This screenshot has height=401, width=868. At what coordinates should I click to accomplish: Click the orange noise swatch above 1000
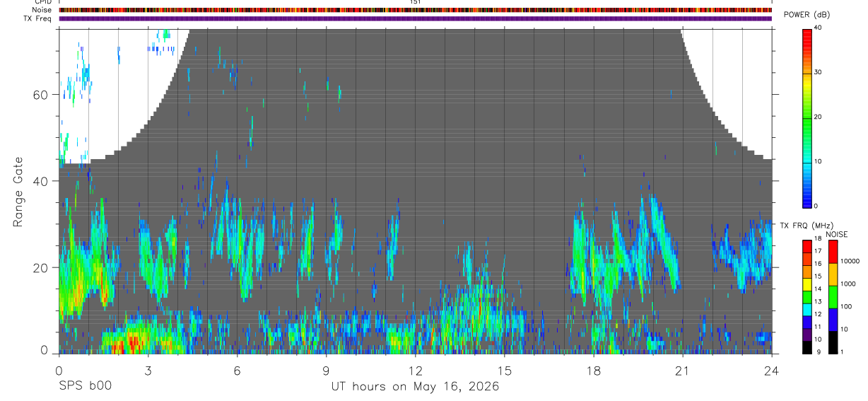[x=833, y=274]
